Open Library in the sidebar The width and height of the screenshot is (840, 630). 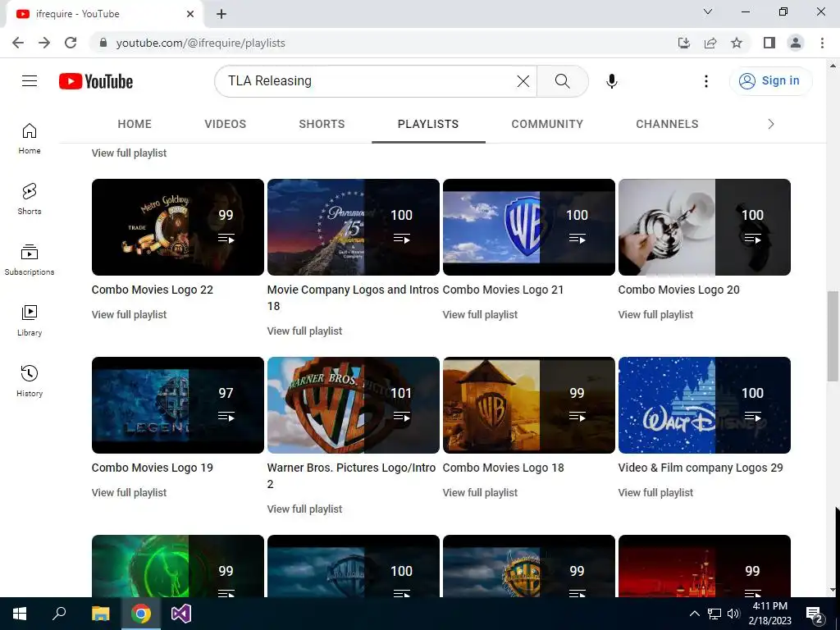click(30, 321)
